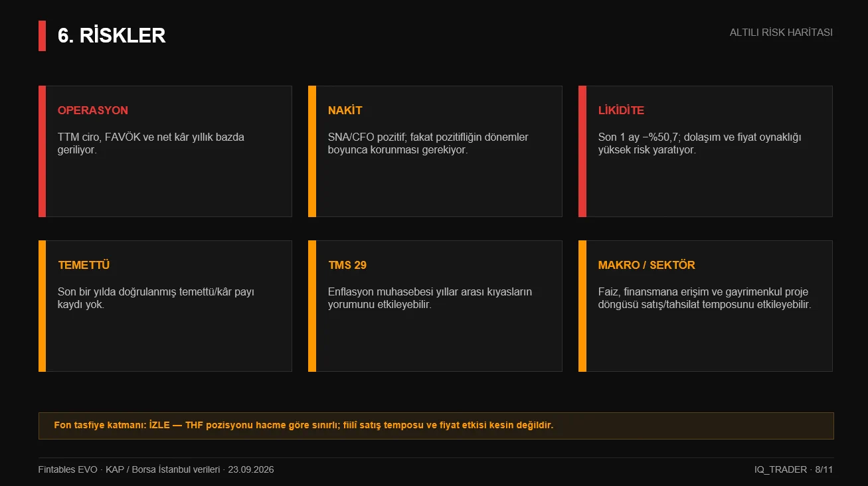Select the MAKRO / SEKTÖR card heading
Screen dimensions: 868x486
tap(647, 265)
